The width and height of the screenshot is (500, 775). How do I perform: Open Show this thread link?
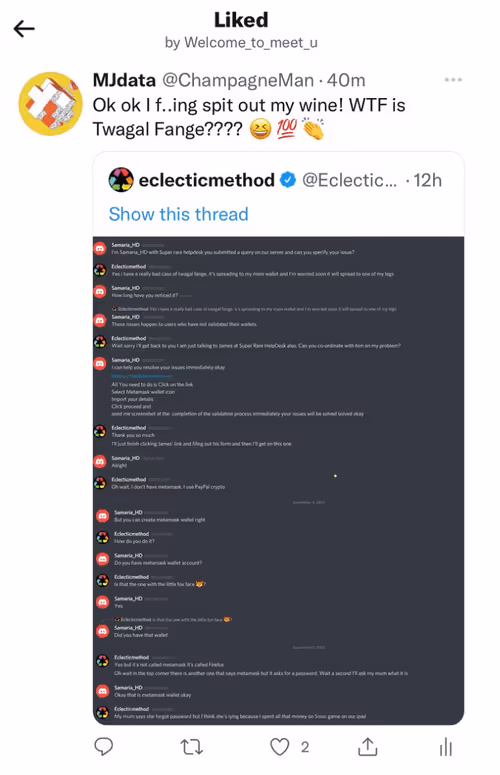pyautogui.click(x=178, y=214)
